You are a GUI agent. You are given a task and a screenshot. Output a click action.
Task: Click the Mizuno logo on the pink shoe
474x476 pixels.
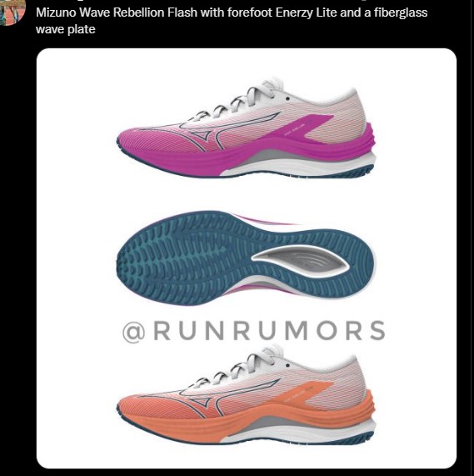point(229,131)
